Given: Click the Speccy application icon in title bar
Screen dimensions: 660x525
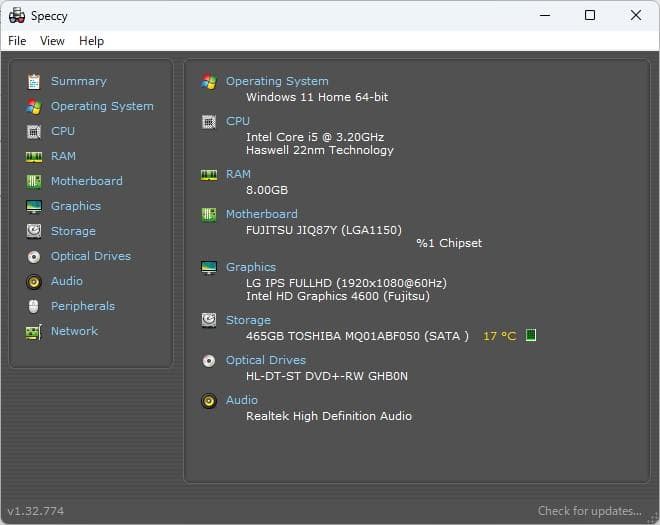Looking at the screenshot, I should point(16,16).
